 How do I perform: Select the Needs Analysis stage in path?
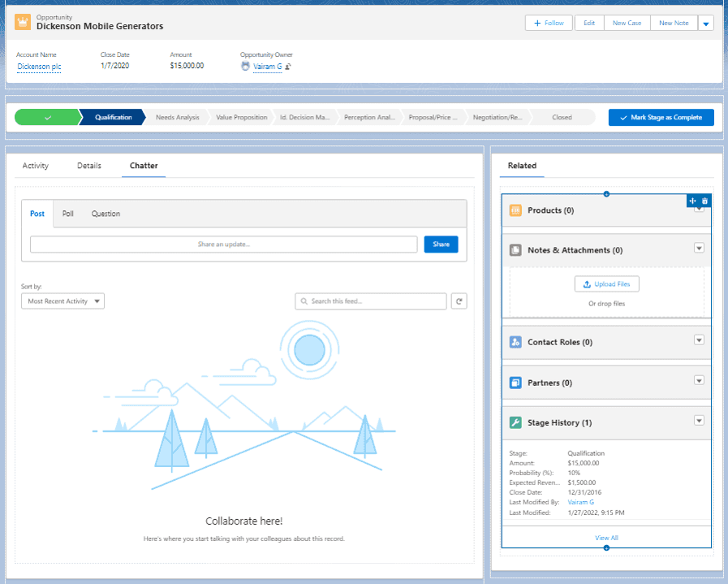[x=178, y=118]
